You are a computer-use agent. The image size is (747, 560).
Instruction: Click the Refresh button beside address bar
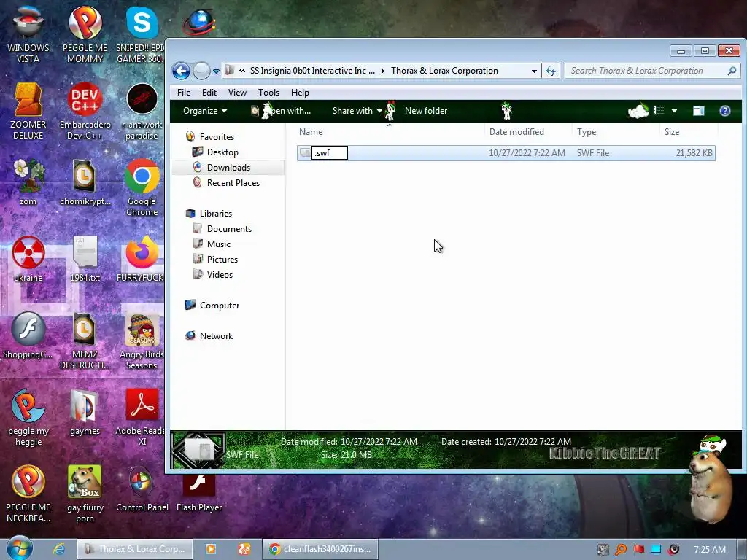551,71
